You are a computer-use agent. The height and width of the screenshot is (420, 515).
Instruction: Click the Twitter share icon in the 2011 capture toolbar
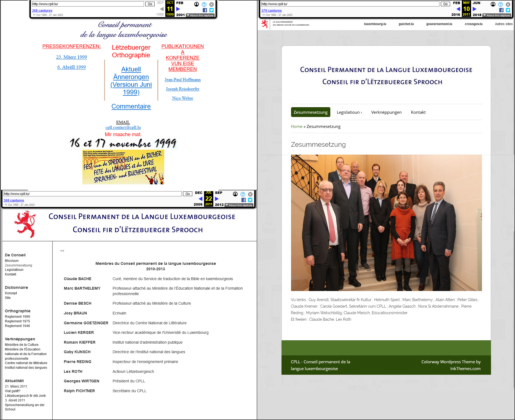pyautogui.click(x=250, y=200)
